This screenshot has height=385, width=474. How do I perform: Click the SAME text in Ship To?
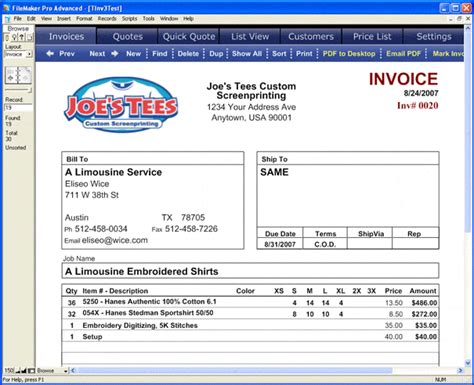pos(274,172)
